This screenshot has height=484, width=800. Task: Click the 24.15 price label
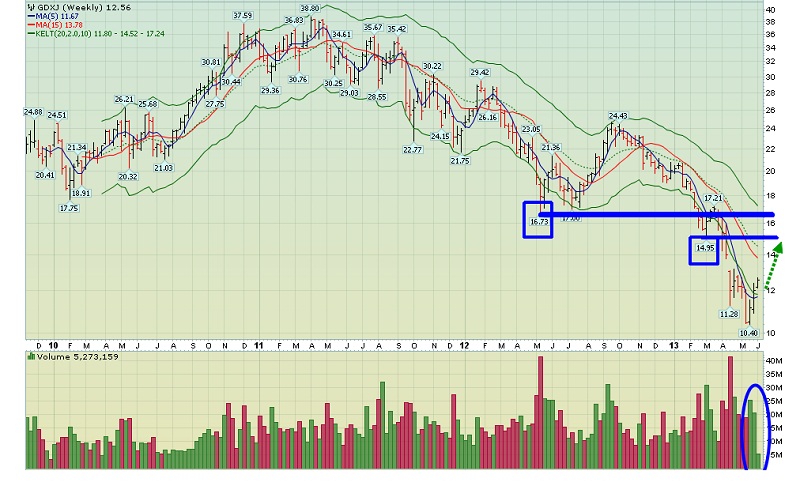tap(440, 136)
